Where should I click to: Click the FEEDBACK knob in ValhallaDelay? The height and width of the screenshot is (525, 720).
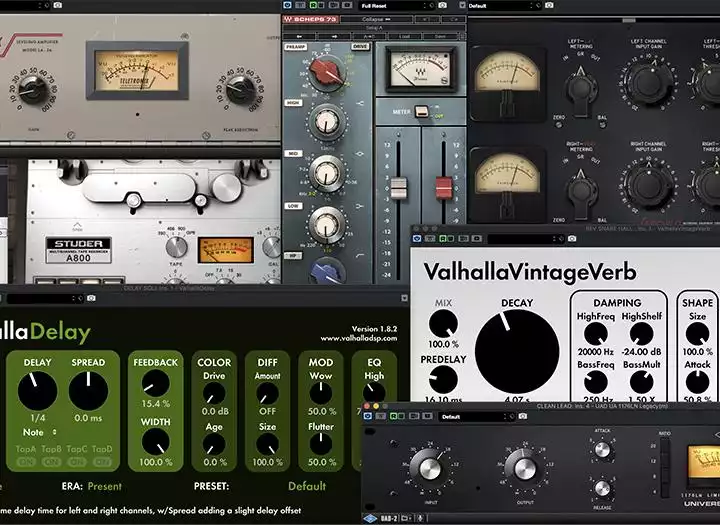pyautogui.click(x=155, y=383)
